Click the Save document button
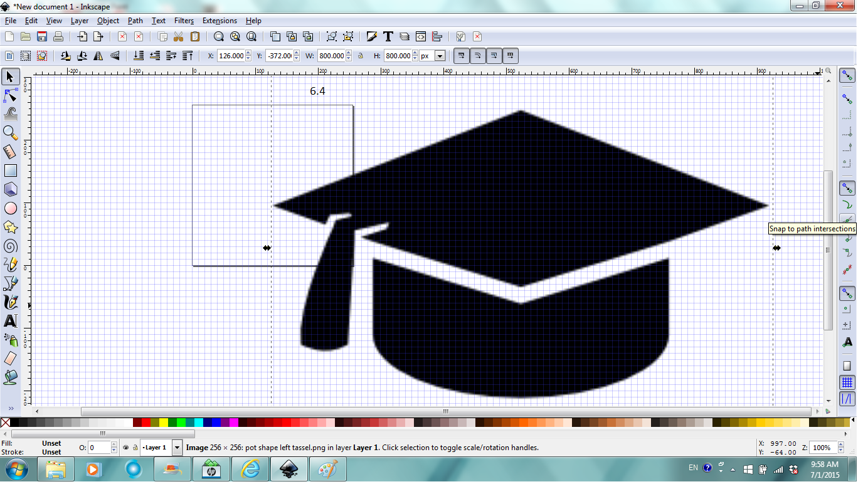 [41, 36]
